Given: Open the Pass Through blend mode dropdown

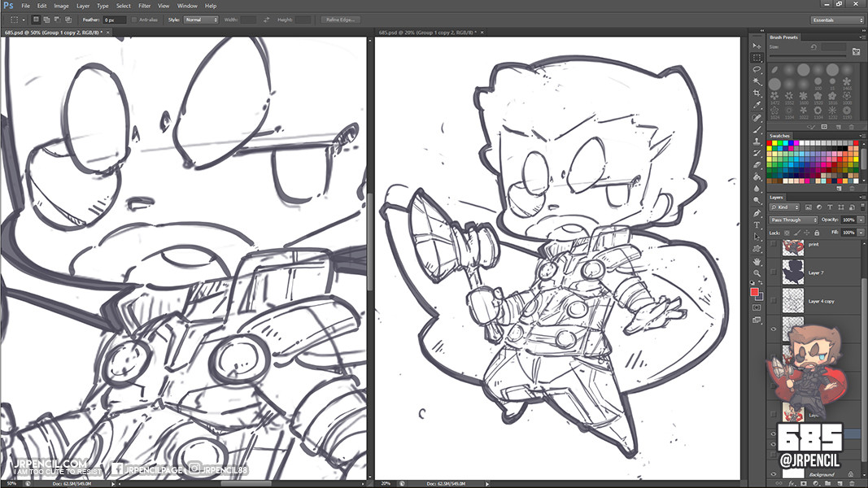Looking at the screenshot, I should pos(793,220).
